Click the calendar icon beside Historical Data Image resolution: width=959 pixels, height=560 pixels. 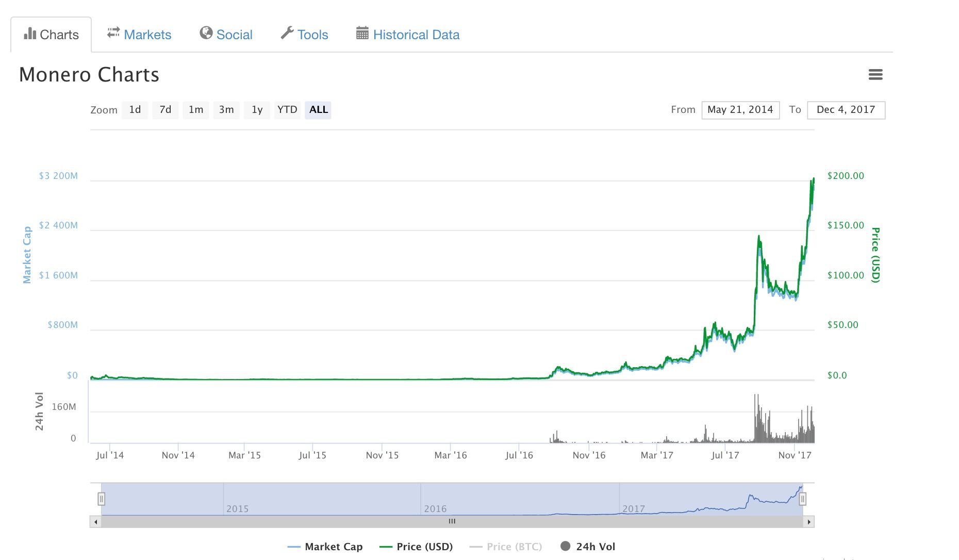click(362, 33)
